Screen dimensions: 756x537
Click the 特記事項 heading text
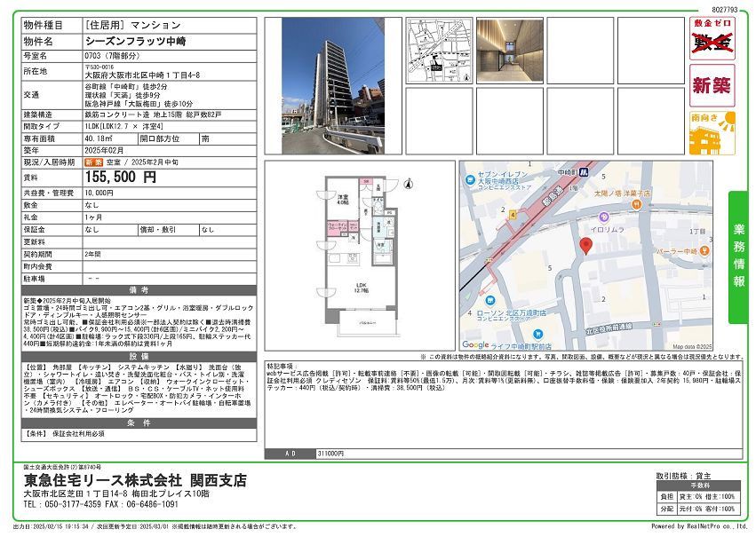click(x=282, y=367)
